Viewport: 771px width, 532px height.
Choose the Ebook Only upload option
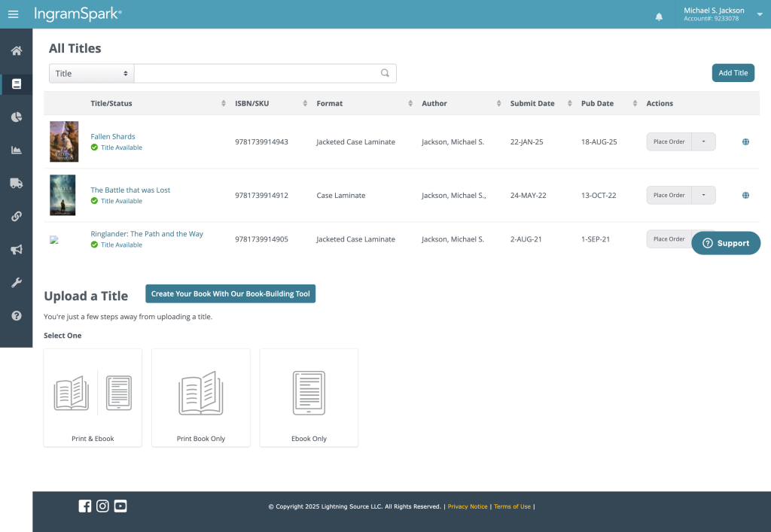pos(309,397)
